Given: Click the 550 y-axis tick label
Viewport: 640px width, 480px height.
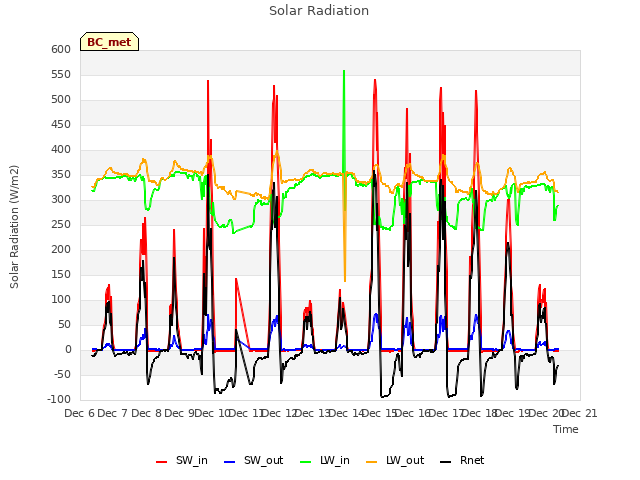Looking at the screenshot, I should (61, 75).
